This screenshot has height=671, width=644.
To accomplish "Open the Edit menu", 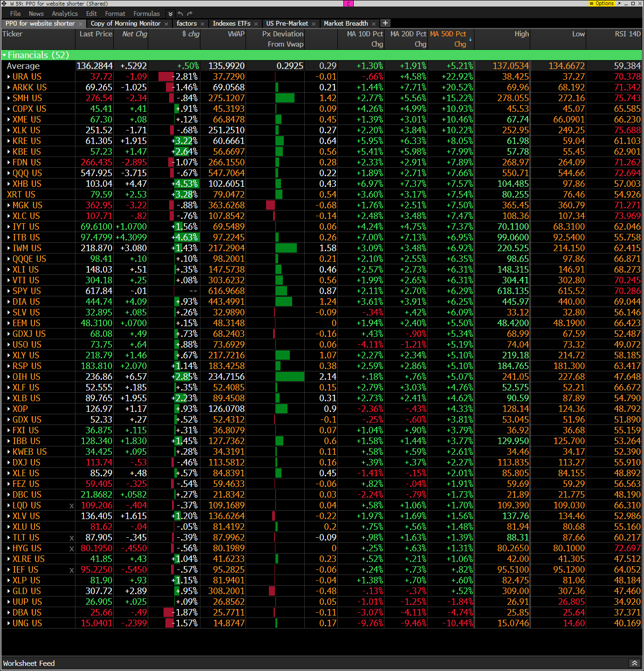I will pos(91,14).
